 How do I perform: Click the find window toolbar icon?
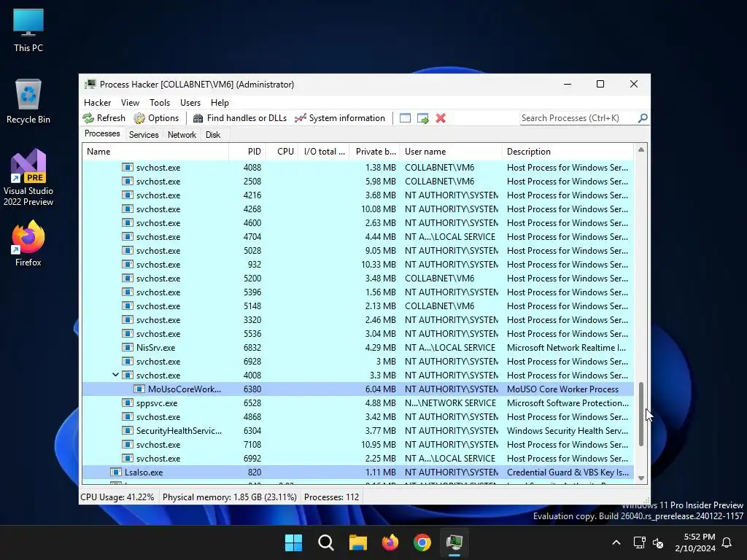click(x=405, y=118)
